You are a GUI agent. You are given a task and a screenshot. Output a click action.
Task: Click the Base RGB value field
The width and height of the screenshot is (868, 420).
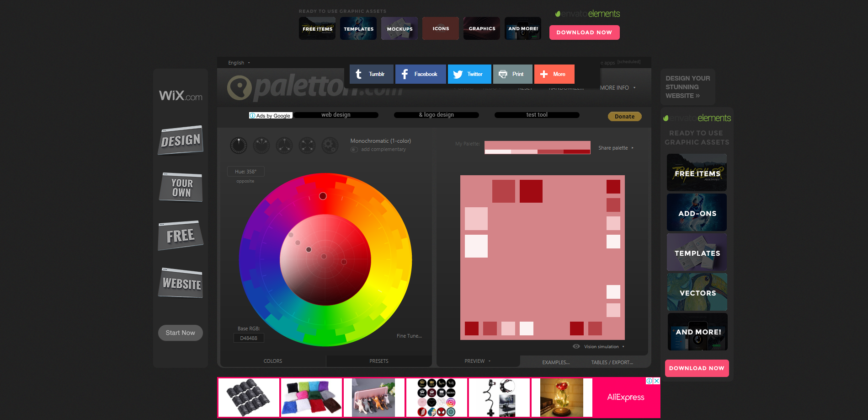coord(249,339)
